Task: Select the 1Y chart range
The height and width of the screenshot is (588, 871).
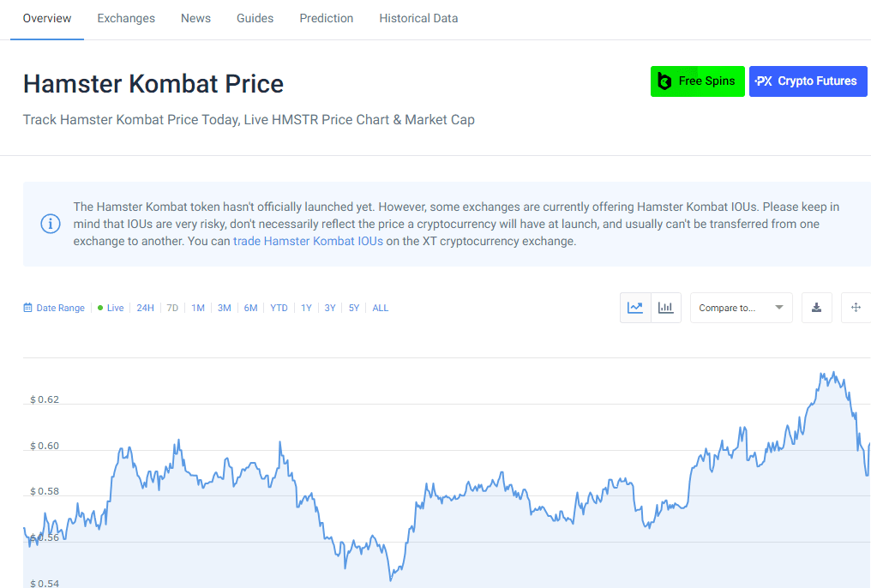Action: pyautogui.click(x=306, y=309)
